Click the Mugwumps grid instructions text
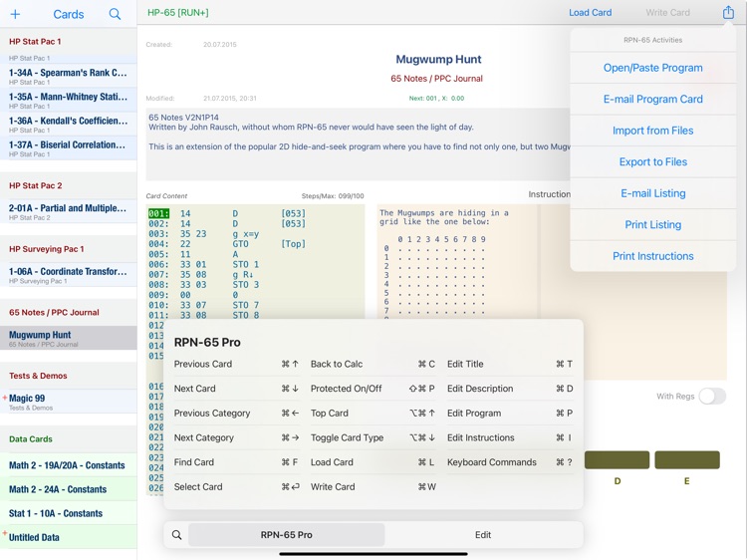 [x=443, y=217]
